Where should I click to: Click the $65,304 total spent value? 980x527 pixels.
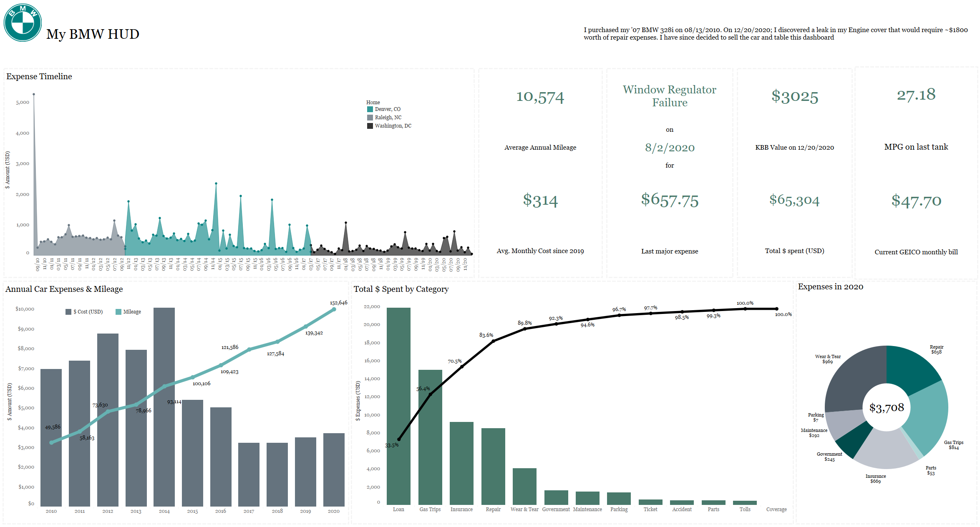[x=794, y=200]
